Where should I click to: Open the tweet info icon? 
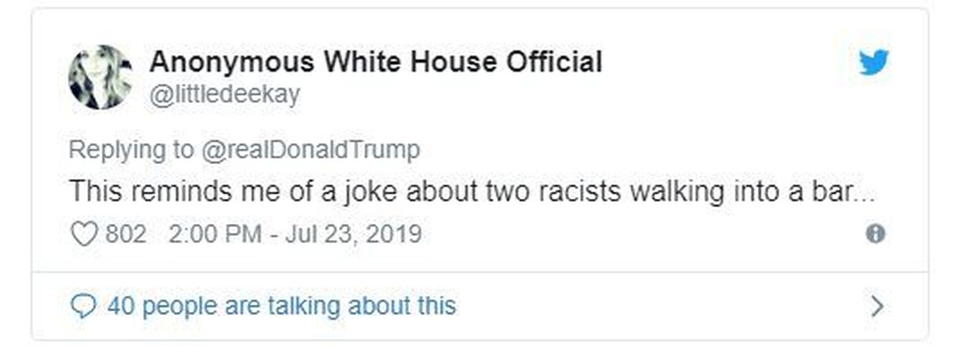(x=875, y=234)
